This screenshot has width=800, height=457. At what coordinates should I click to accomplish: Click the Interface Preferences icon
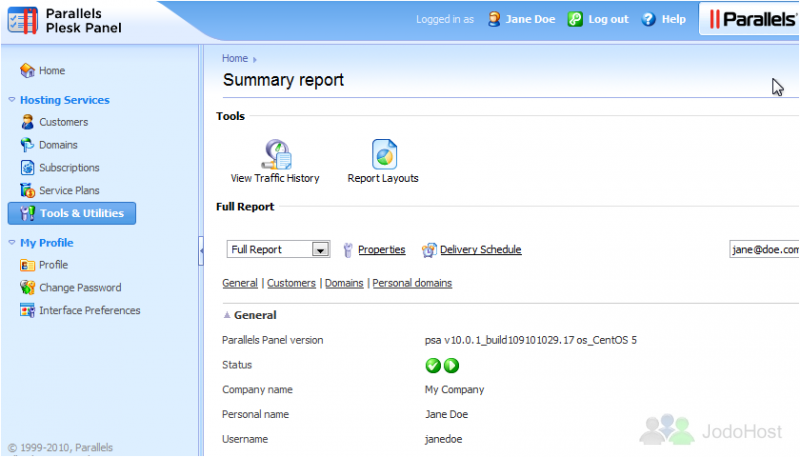click(27, 310)
